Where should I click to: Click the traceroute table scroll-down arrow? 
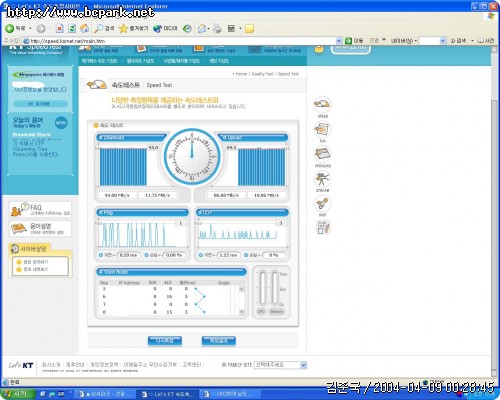pyautogui.click(x=242, y=312)
